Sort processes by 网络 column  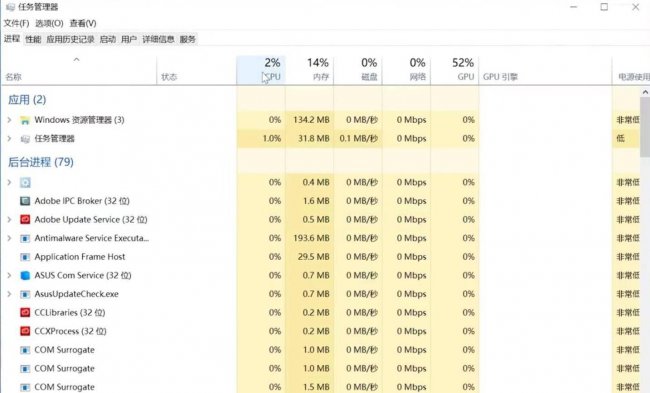coord(406,70)
